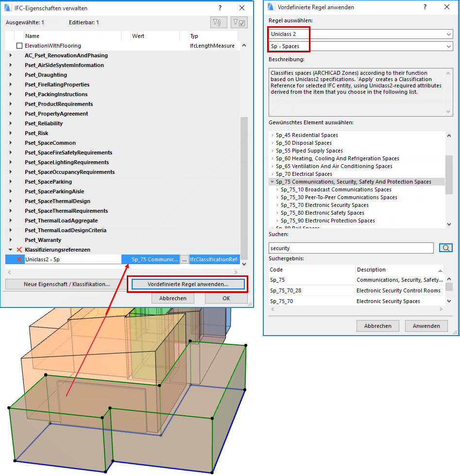Select Electronic Security Spaces result description
The width and height of the screenshot is (460, 476).
pos(388,301)
